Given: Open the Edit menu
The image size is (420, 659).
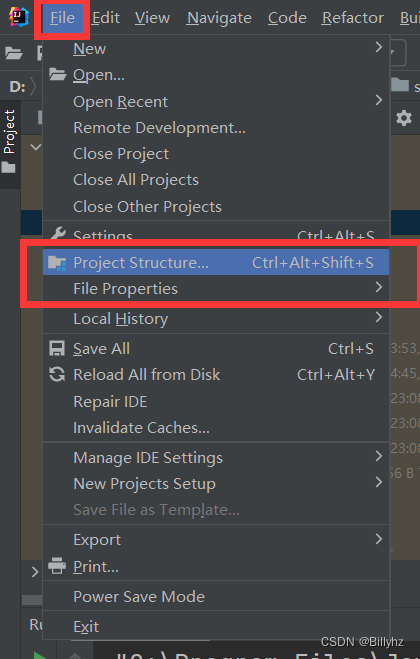Looking at the screenshot, I should (106, 18).
